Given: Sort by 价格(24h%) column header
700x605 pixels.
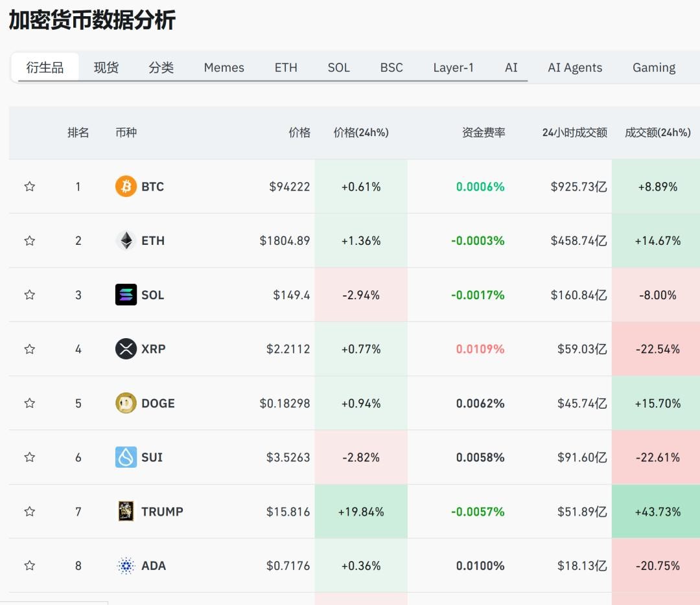Looking at the screenshot, I should pos(361,133).
